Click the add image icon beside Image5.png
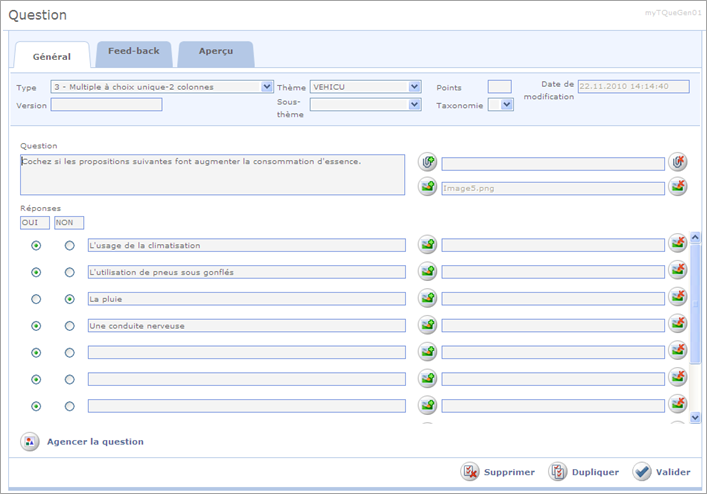This screenshot has width=707, height=494. coord(428,187)
